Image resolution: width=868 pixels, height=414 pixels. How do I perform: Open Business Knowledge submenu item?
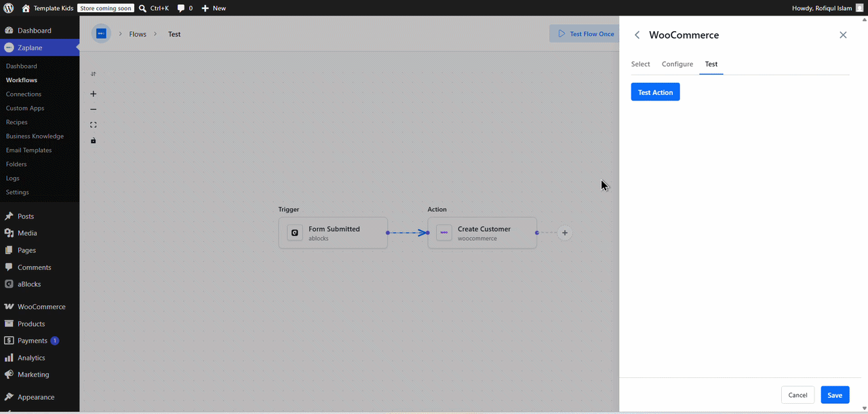click(35, 136)
